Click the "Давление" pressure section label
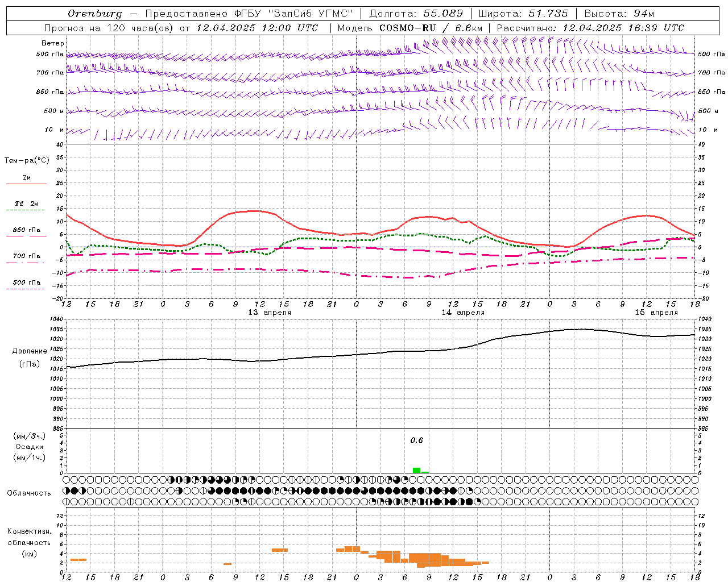The height and width of the screenshot is (582, 728). tap(30, 351)
